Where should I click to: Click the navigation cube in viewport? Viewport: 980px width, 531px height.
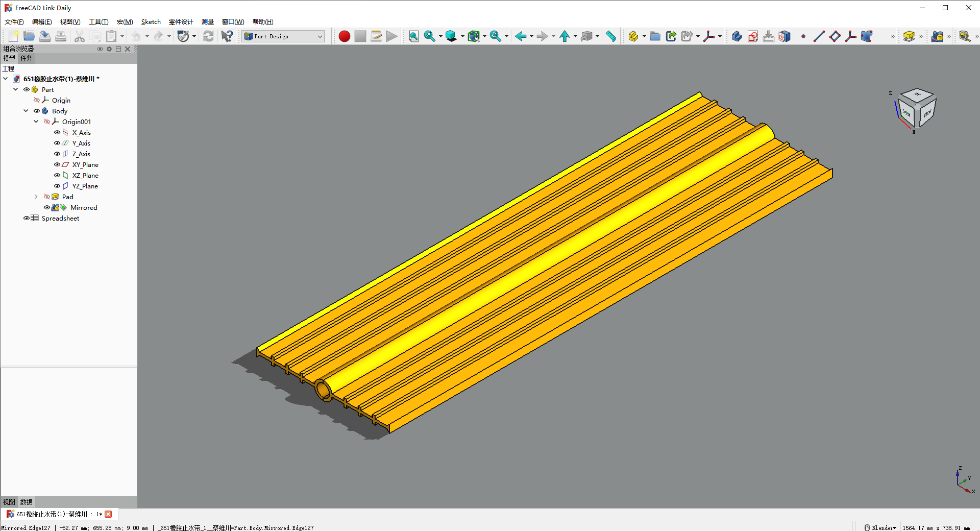click(x=917, y=109)
